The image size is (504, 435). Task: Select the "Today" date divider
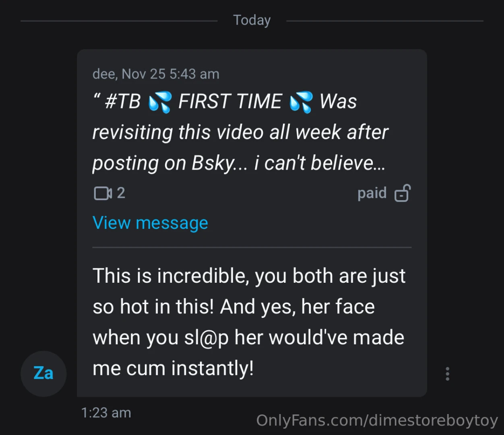click(x=252, y=20)
